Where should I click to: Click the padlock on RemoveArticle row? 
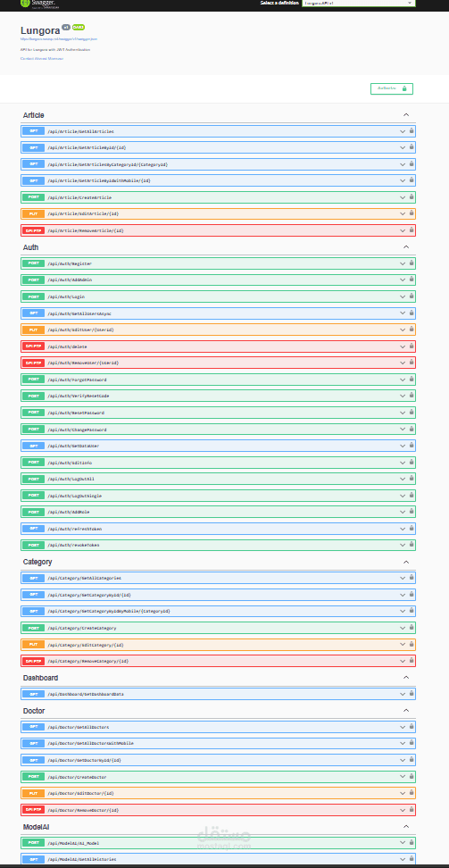412,230
